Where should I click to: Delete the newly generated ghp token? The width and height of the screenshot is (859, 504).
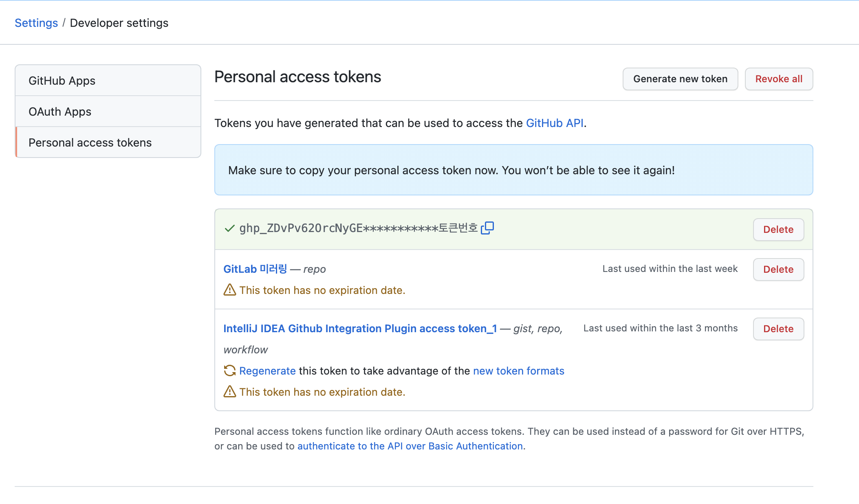778,230
